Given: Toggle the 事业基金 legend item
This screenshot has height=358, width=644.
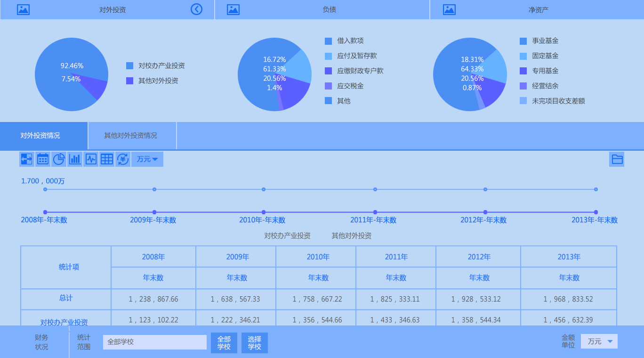Looking at the screenshot, I should click(545, 41).
